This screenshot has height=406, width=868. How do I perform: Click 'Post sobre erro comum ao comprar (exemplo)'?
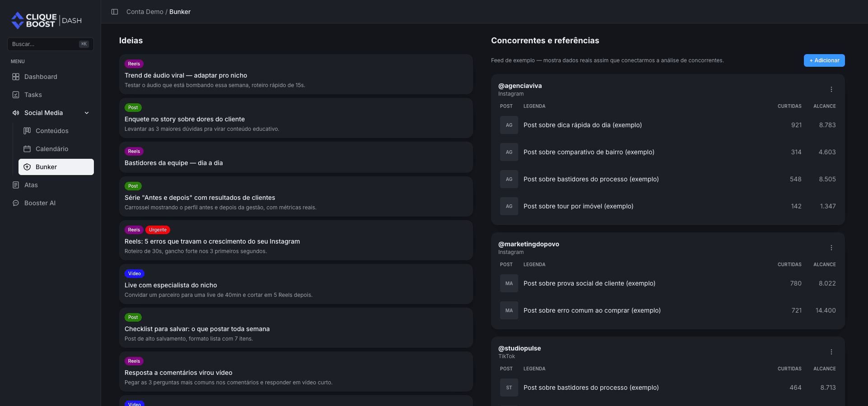click(592, 310)
